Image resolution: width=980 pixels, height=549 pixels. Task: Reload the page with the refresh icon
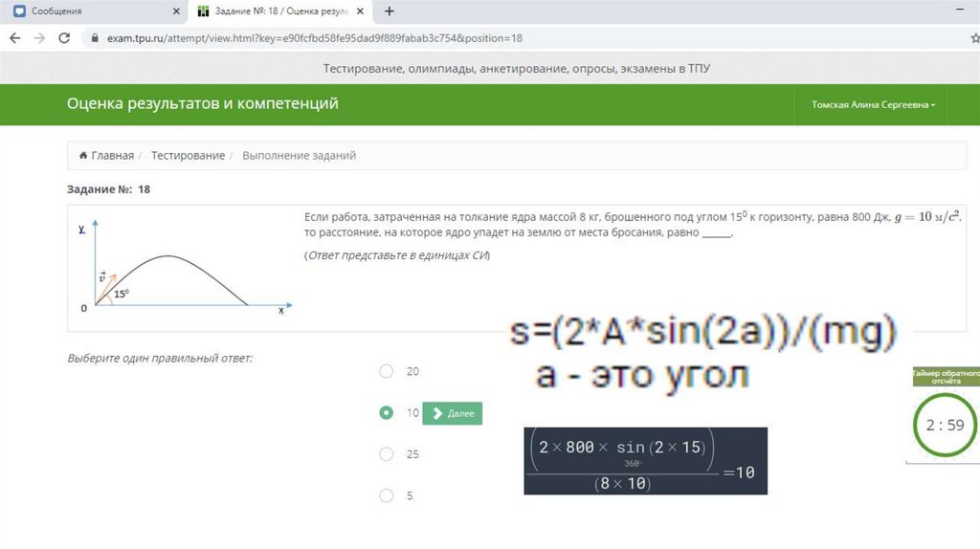(x=64, y=38)
